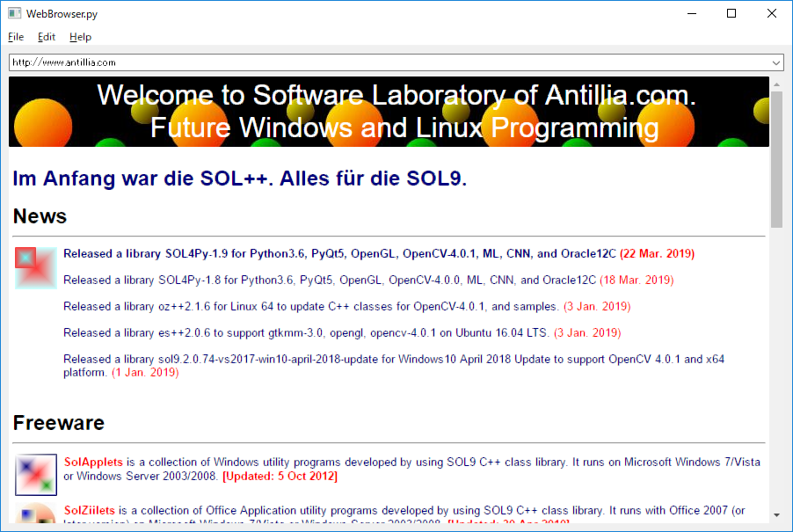Open the File menu
This screenshot has width=793, height=532.
pos(16,37)
